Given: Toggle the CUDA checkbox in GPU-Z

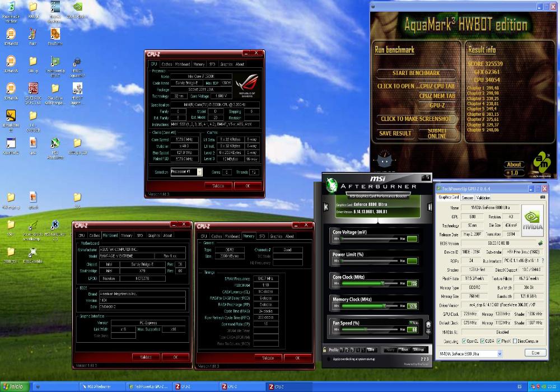Looking at the screenshot, I should click(x=482, y=341).
